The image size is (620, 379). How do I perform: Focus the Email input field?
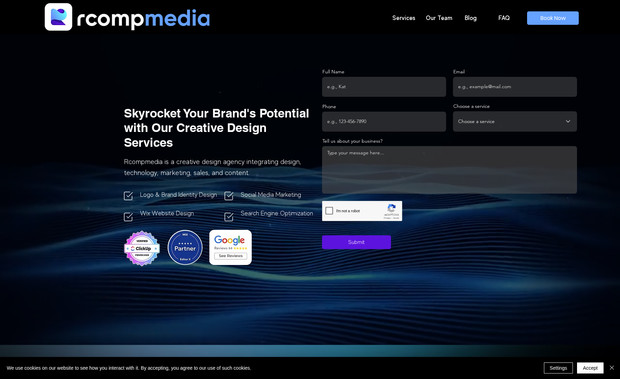point(514,87)
